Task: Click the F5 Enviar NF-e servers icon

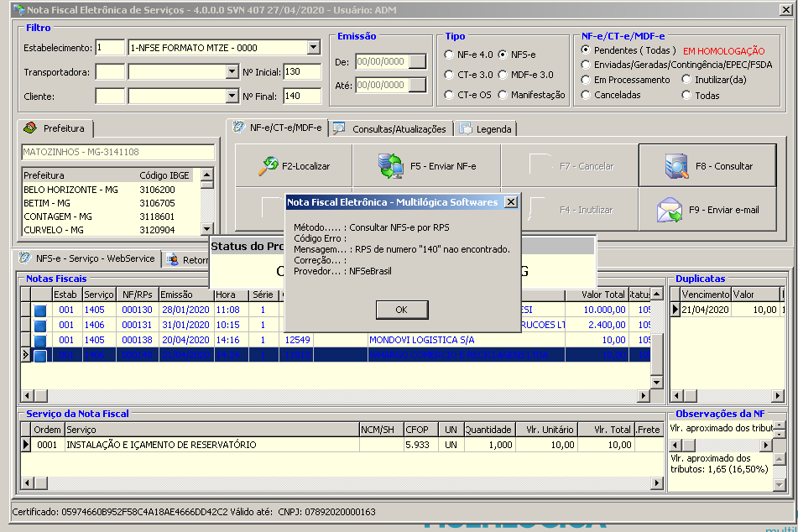Action: tap(391, 166)
